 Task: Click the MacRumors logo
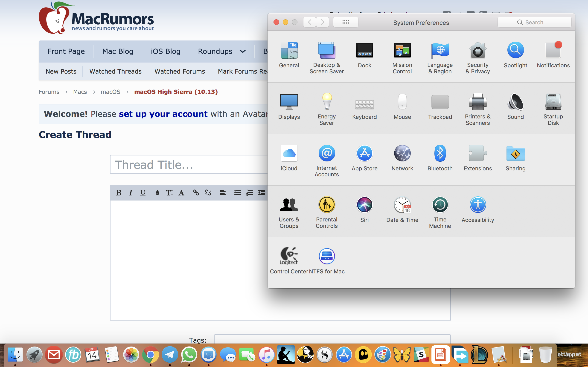(x=96, y=18)
